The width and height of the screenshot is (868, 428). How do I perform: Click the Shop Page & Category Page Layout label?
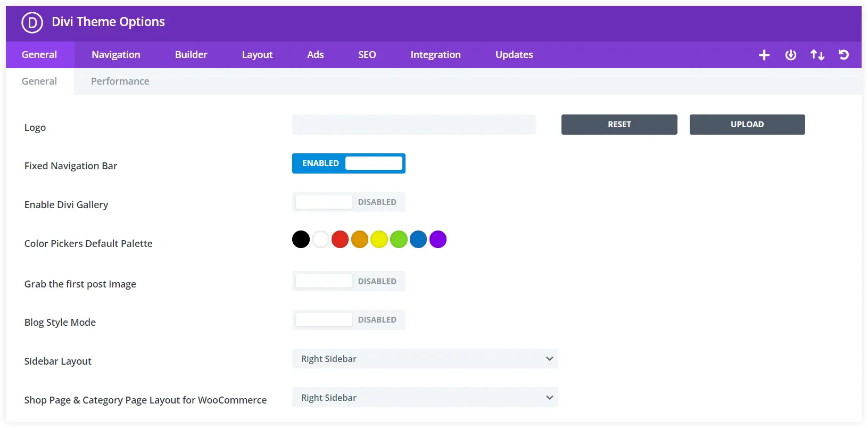(146, 400)
